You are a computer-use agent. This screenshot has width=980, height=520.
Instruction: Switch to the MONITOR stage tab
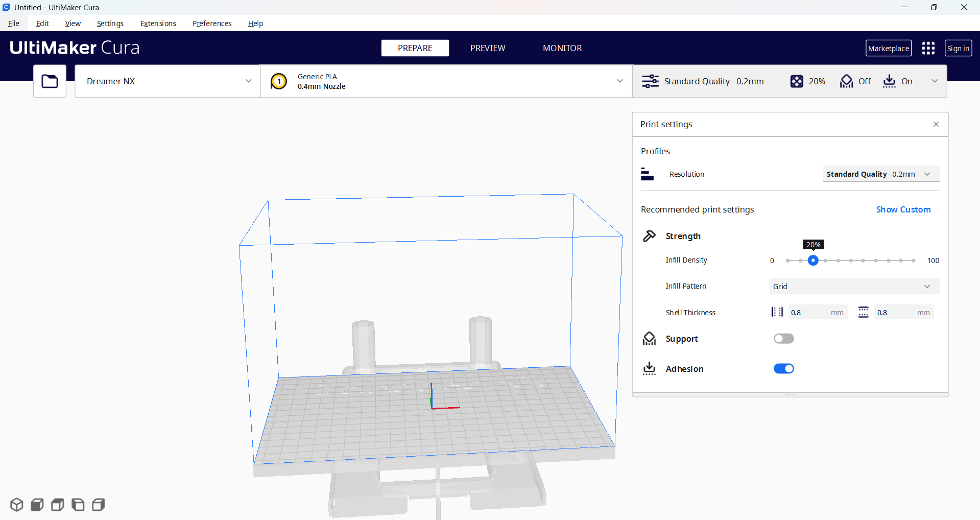point(562,48)
